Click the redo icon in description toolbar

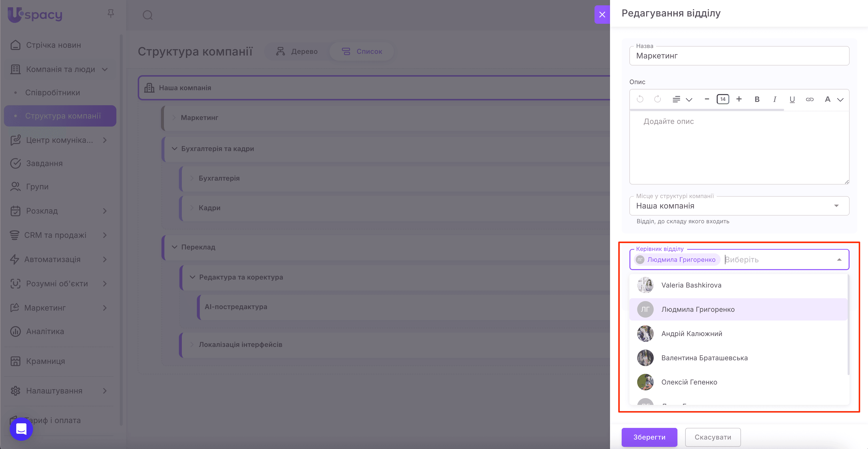tap(657, 99)
